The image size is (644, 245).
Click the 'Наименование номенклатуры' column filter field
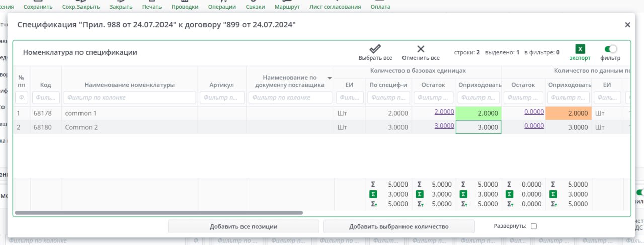point(130,97)
